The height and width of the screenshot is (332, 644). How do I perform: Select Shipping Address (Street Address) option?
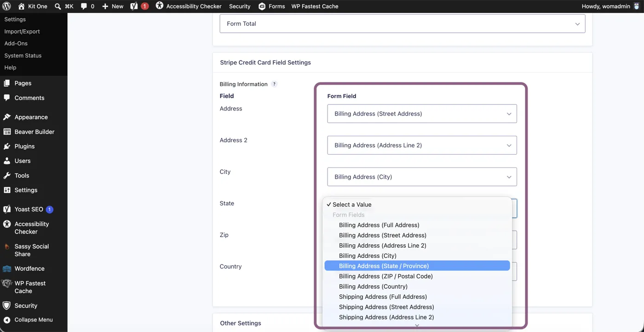417,307
